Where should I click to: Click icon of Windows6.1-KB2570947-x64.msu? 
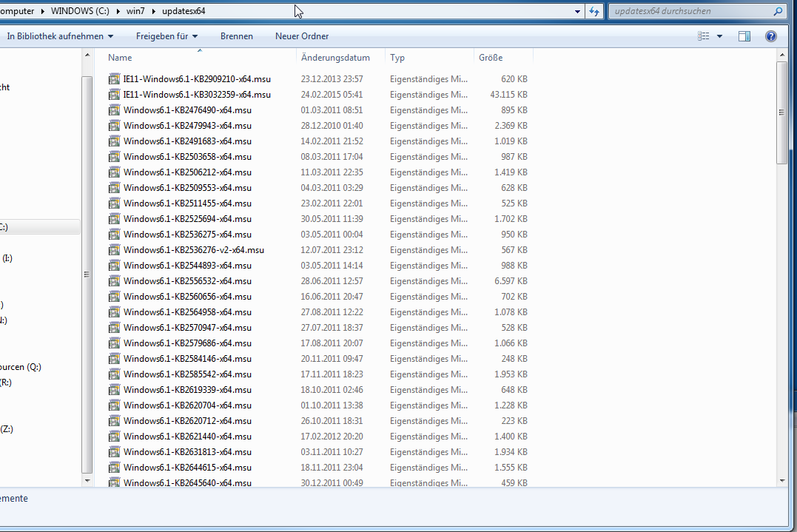tap(115, 328)
